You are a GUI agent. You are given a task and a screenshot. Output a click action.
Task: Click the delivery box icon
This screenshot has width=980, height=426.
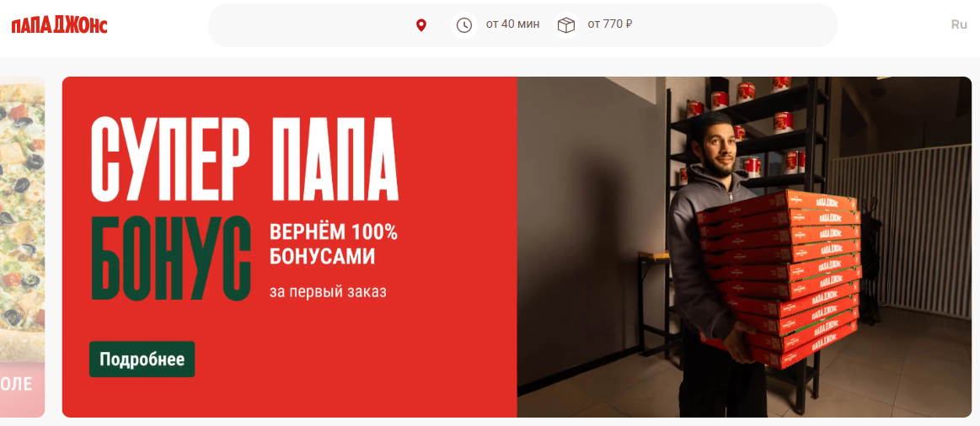click(x=565, y=25)
